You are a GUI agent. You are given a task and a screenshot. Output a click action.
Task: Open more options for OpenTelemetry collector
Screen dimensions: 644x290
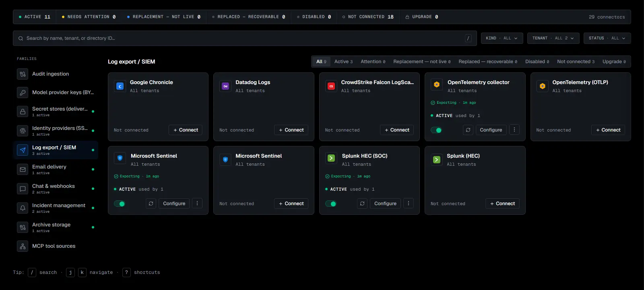pyautogui.click(x=514, y=130)
